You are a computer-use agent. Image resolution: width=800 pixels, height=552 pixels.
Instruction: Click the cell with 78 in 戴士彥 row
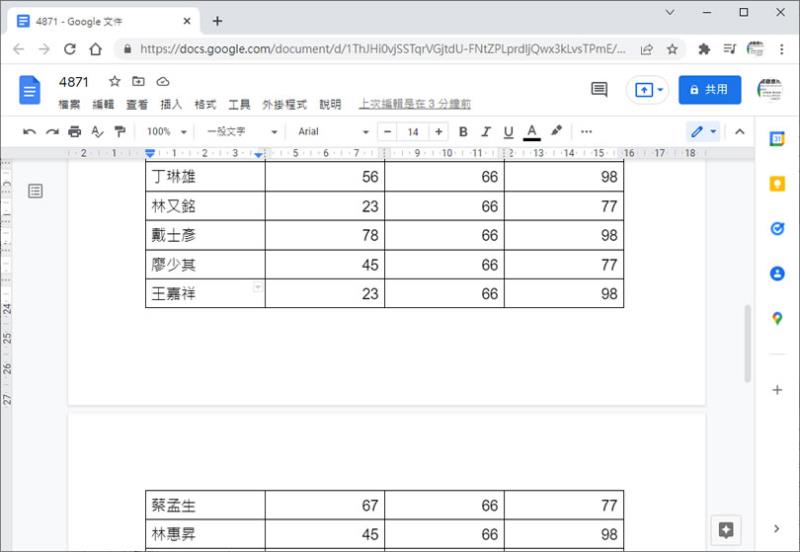324,235
